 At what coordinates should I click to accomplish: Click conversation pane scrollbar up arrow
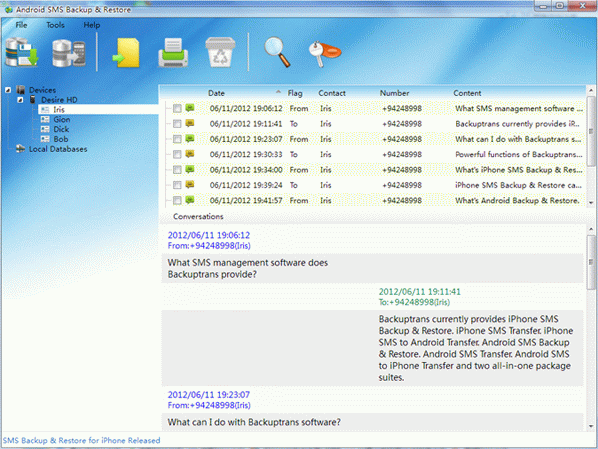[591, 229]
